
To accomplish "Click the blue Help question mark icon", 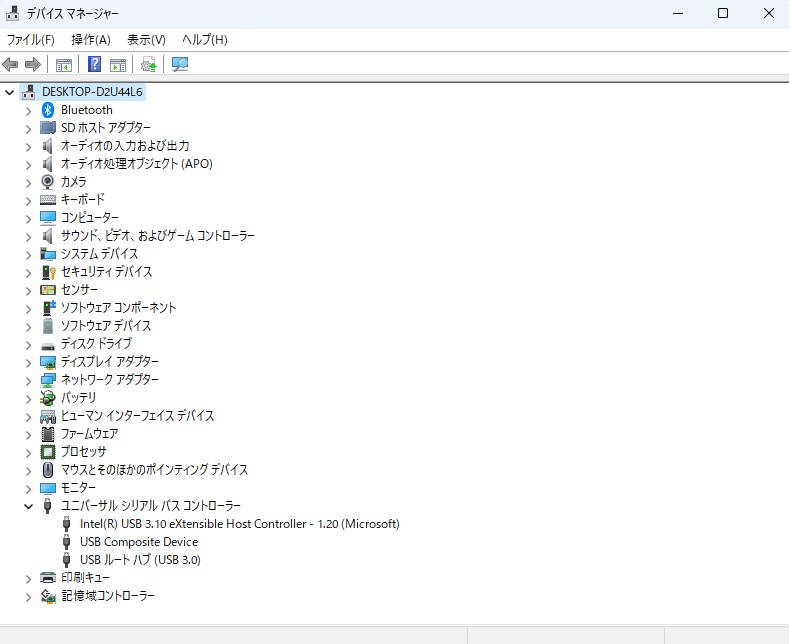I will click(x=94, y=64).
